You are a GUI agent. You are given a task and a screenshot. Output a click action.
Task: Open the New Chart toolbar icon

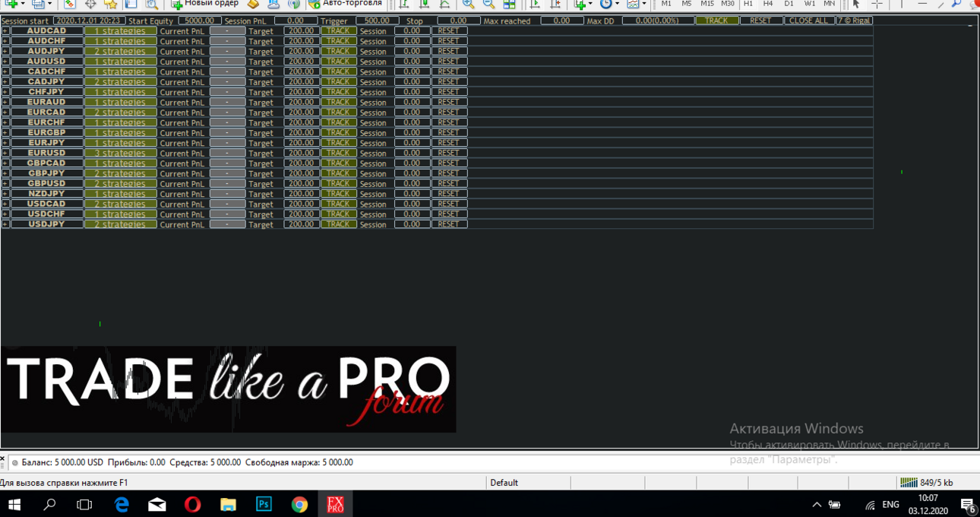[x=11, y=4]
